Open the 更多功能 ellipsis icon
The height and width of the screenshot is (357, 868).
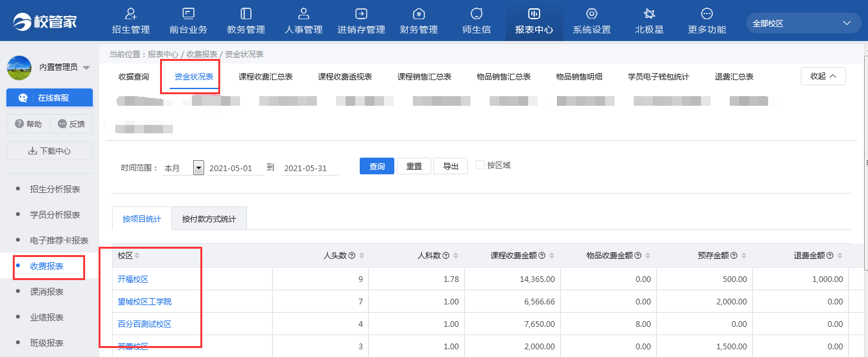point(707,13)
